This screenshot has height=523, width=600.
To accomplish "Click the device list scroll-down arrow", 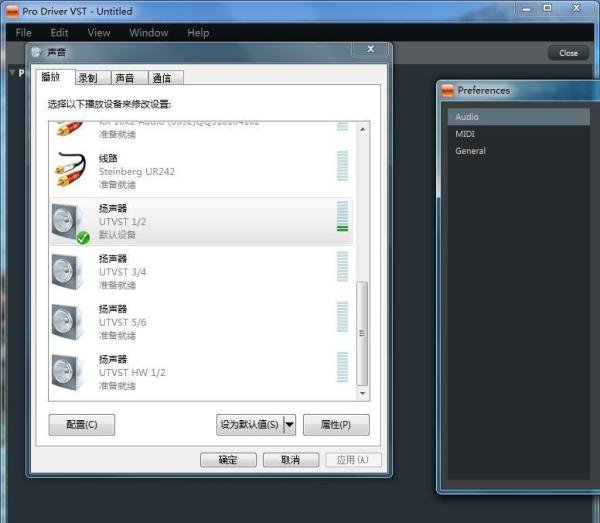I will click(x=363, y=393).
